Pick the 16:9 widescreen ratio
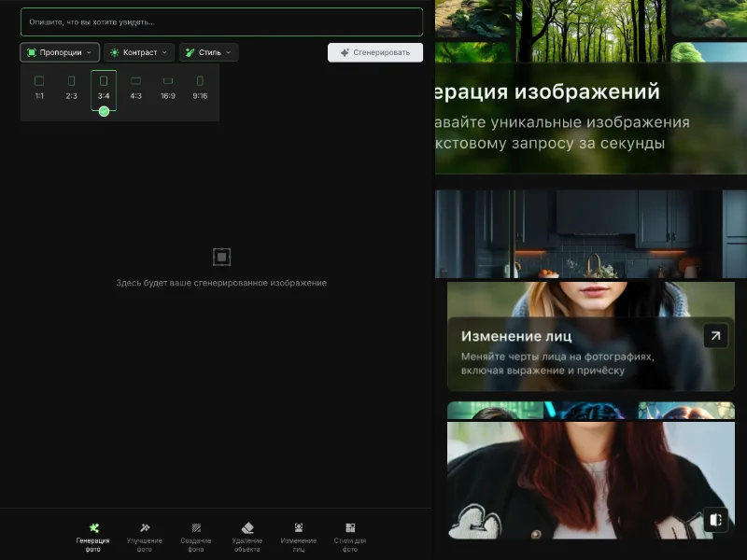This screenshot has width=747, height=560. click(x=168, y=88)
